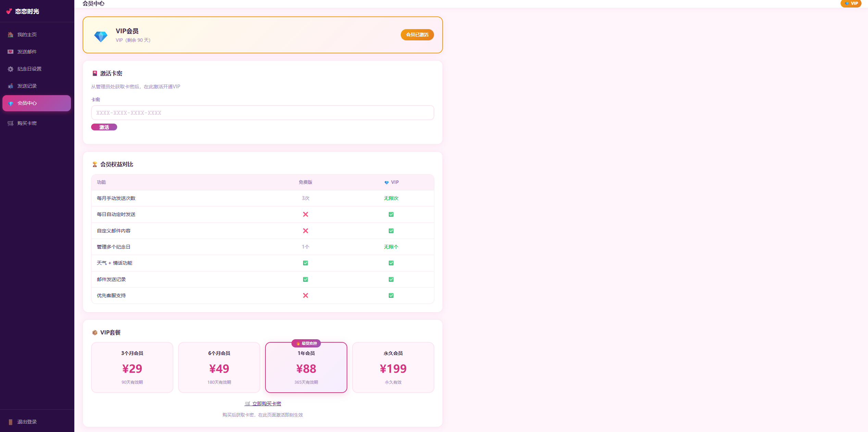Choose the 永久会员 ¥199 plan card
868x432 pixels.
click(393, 367)
